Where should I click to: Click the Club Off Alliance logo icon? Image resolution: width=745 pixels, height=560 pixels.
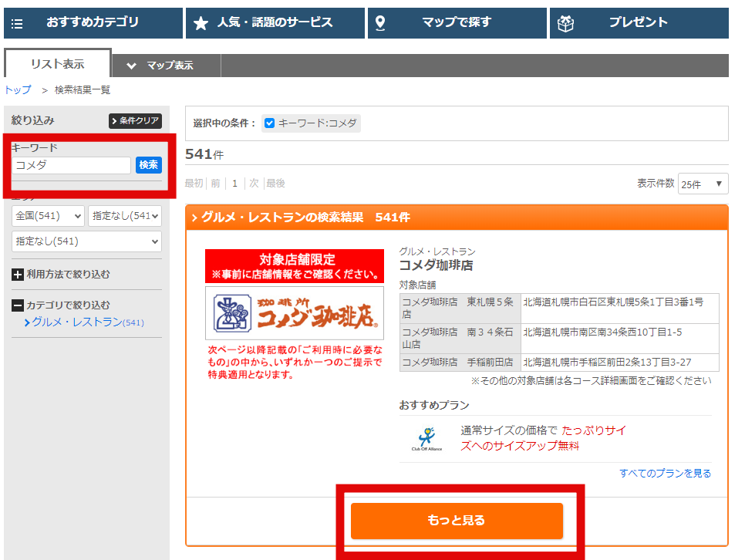click(426, 438)
